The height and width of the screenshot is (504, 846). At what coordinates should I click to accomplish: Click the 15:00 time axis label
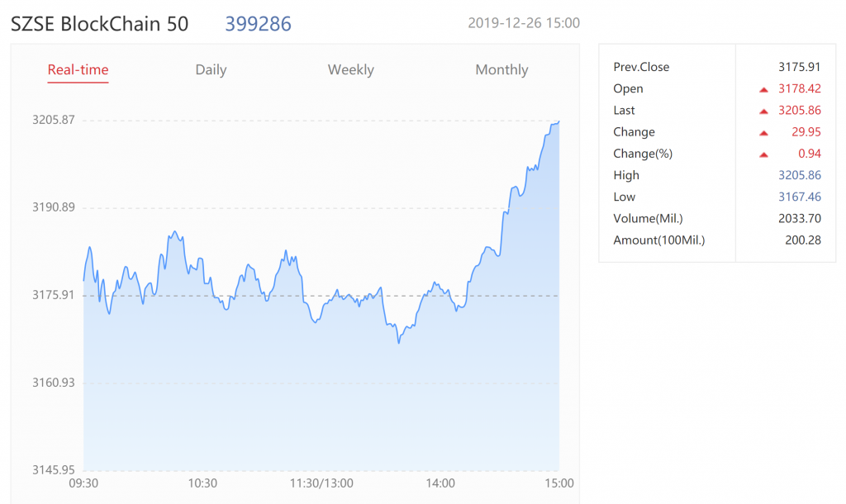tap(559, 483)
